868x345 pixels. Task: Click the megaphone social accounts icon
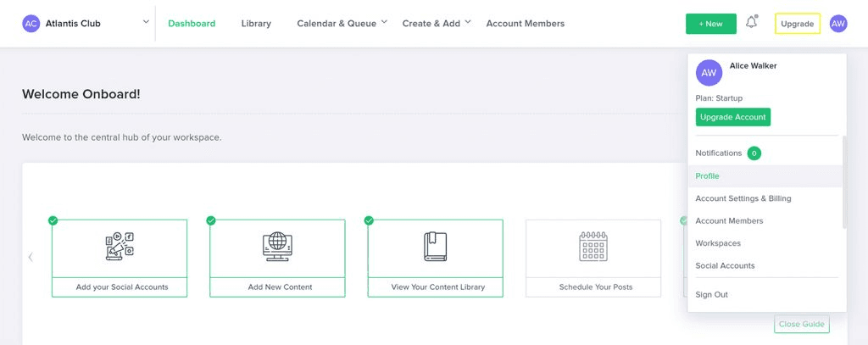[x=120, y=247]
